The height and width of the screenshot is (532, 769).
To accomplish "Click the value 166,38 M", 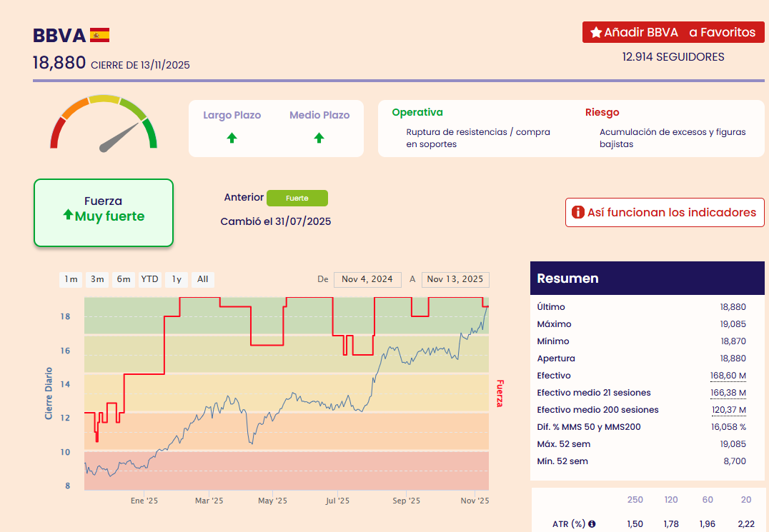I will [728, 393].
